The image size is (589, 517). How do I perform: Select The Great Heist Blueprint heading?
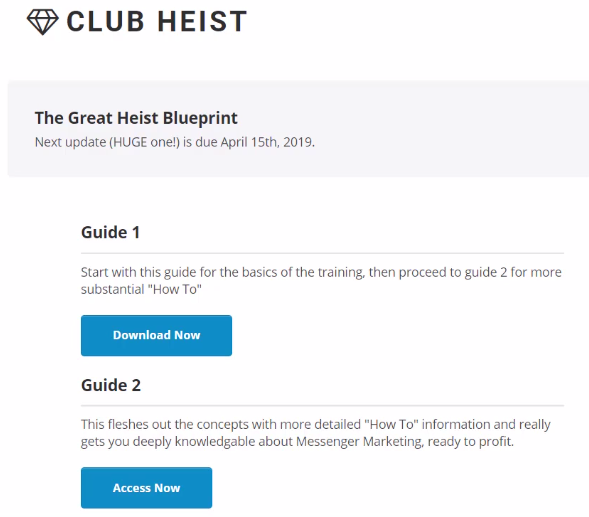click(x=136, y=118)
